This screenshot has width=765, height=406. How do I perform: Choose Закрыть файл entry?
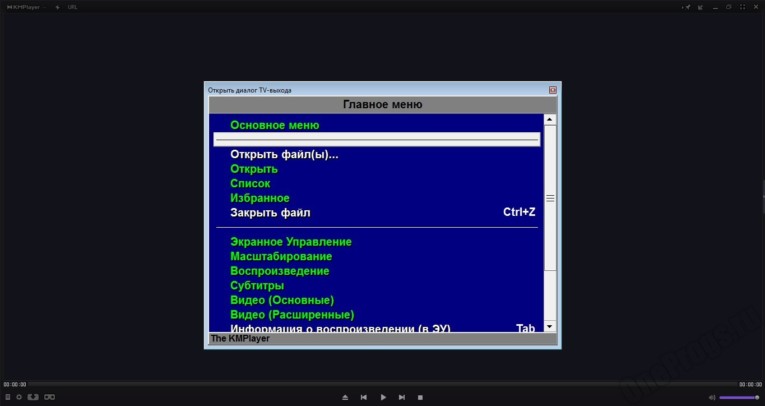pyautogui.click(x=270, y=213)
